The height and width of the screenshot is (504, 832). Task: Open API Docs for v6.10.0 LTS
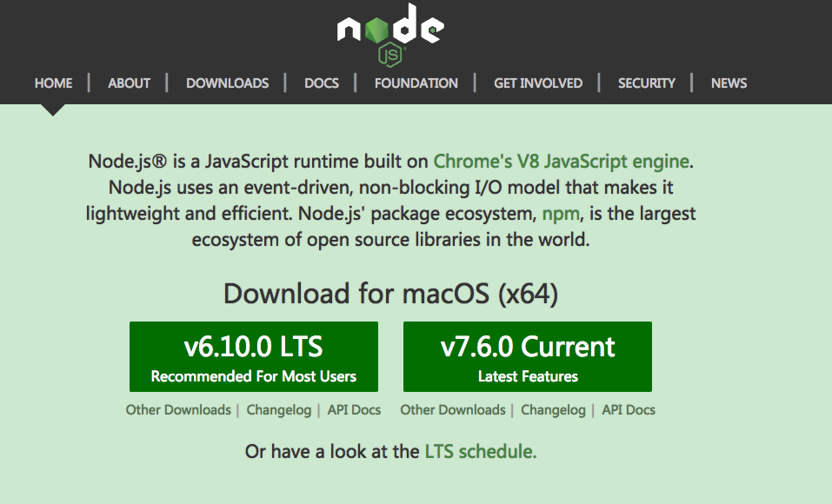354,410
